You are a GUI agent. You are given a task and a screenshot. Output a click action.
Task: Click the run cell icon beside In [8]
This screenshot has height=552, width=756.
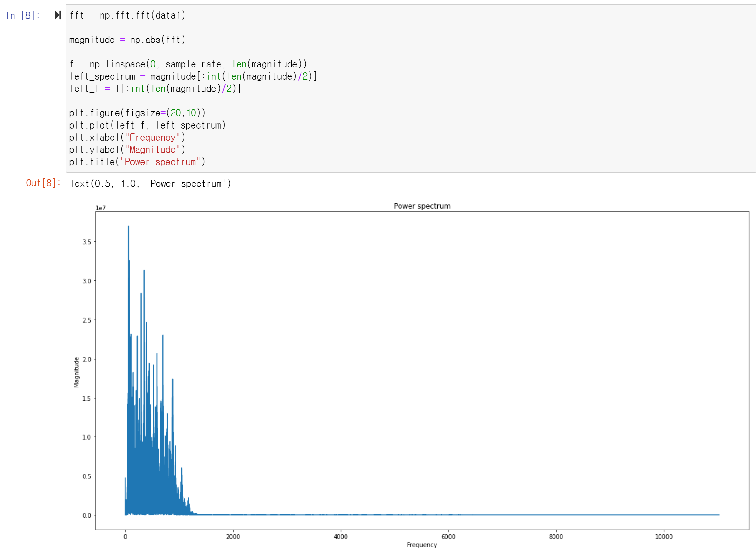58,15
